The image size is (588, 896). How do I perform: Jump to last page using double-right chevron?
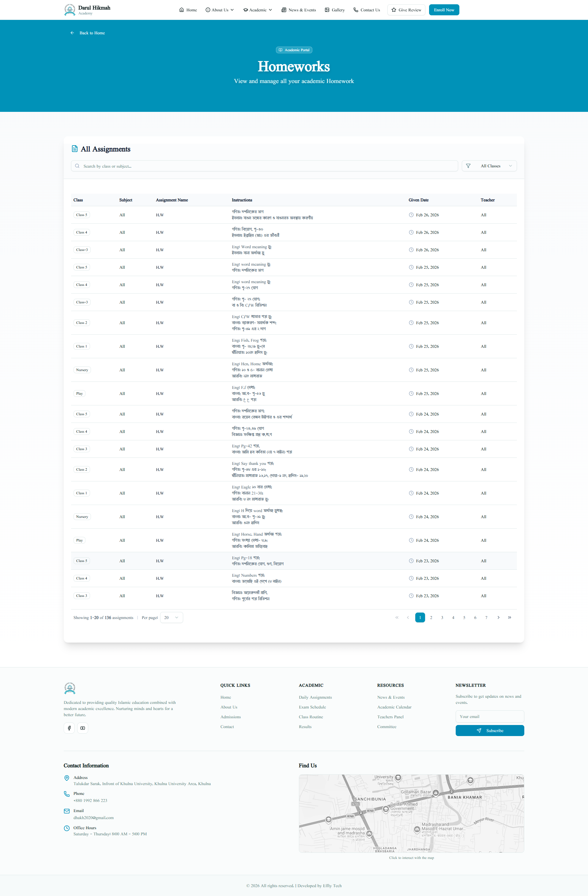pyautogui.click(x=509, y=617)
